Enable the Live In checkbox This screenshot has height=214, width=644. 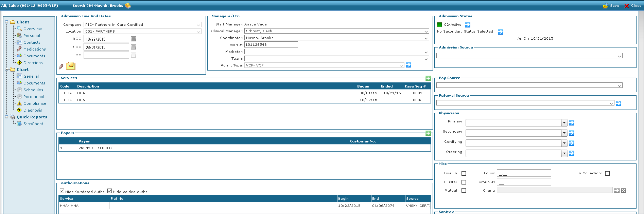(x=464, y=173)
